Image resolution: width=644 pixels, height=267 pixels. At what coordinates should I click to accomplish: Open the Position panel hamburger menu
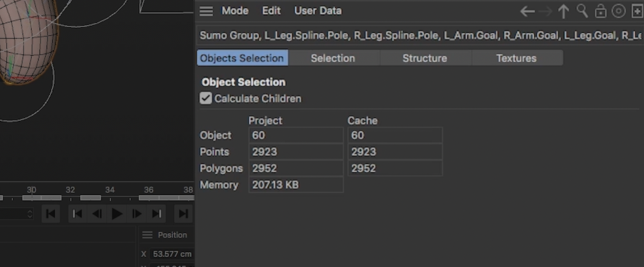tap(147, 235)
